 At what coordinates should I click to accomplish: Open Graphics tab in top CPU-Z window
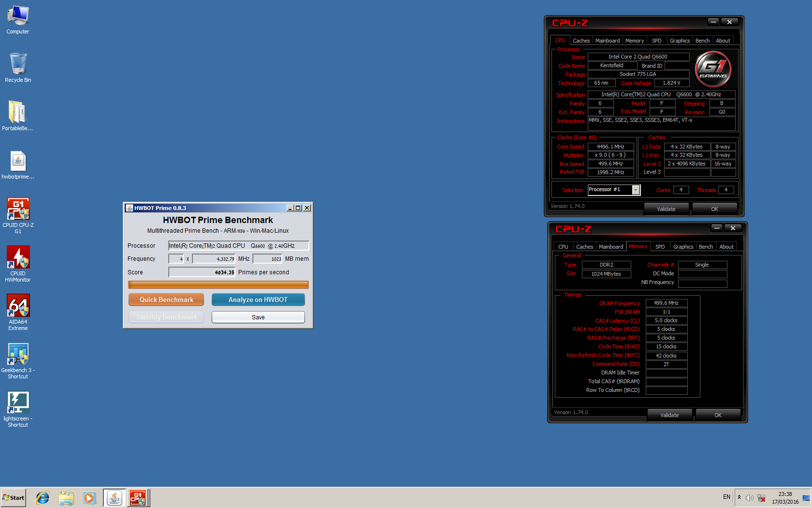click(680, 41)
